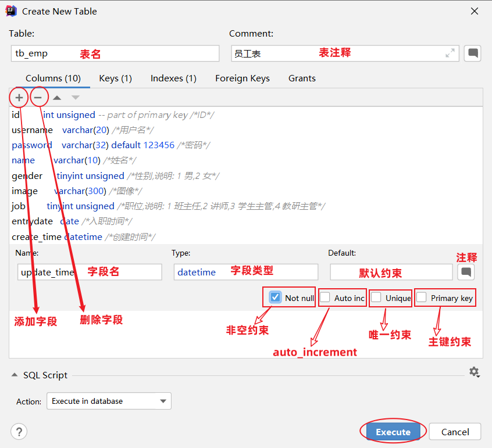The image size is (492, 448).
Task: Click the Execute button
Action: [393, 432]
